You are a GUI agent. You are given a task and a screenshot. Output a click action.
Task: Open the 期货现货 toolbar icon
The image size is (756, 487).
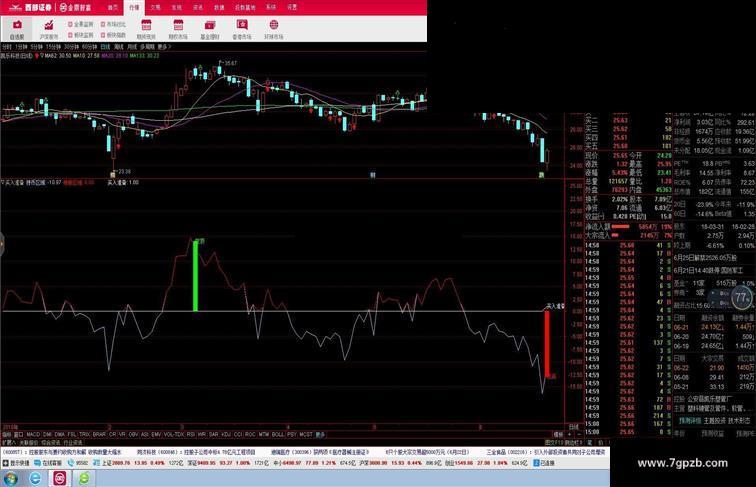click(x=146, y=29)
